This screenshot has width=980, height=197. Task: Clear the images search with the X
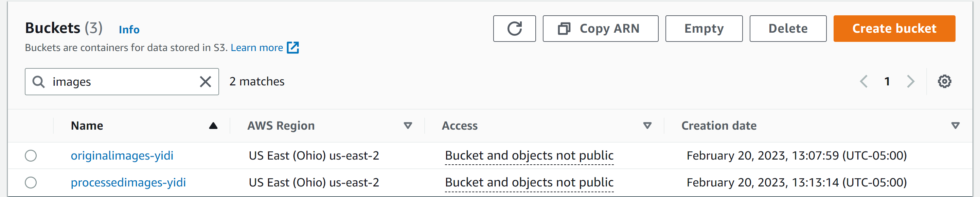coord(205,81)
